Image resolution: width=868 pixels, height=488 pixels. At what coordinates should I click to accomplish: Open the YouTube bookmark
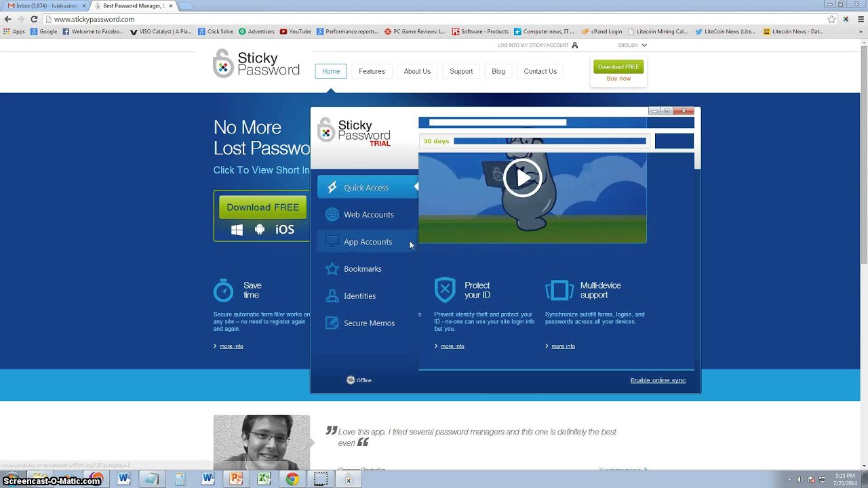pyautogui.click(x=296, y=31)
